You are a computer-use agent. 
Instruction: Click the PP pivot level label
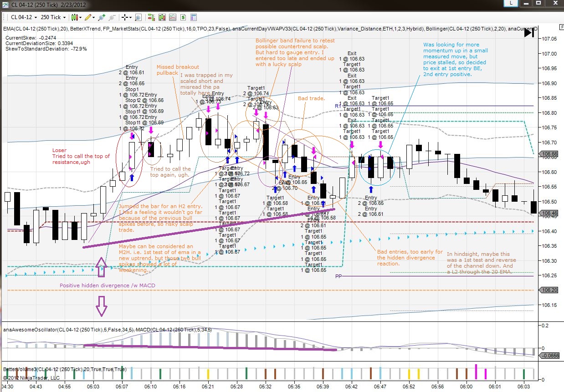pyautogui.click(x=338, y=276)
